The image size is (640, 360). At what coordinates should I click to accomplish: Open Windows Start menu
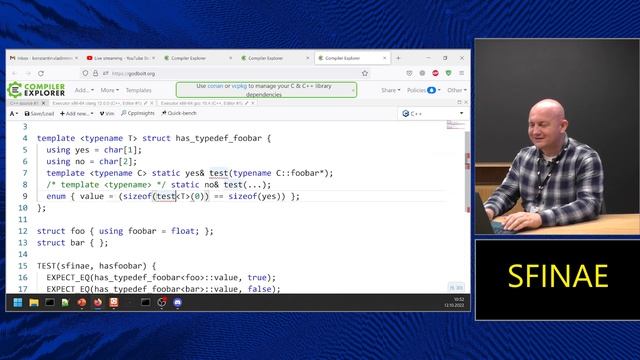click(18, 302)
